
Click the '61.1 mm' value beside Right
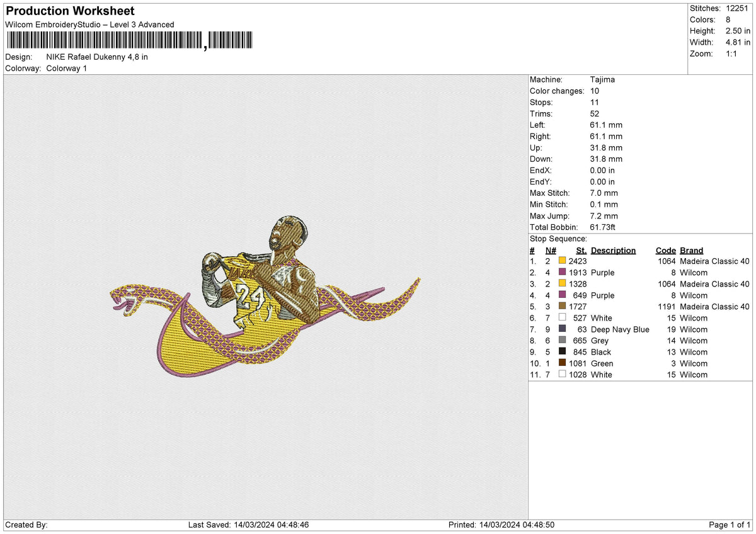tap(606, 136)
